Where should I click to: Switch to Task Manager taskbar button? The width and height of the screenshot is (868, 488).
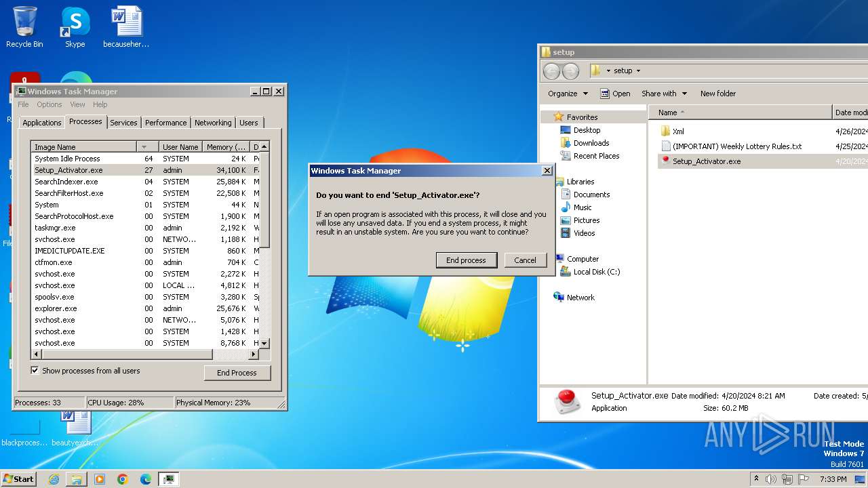click(x=169, y=479)
